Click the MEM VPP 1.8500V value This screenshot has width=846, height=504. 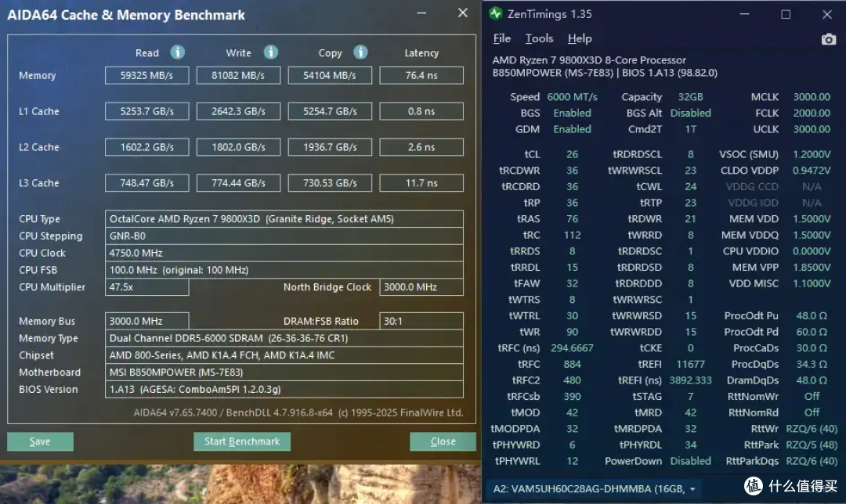pyautogui.click(x=812, y=268)
